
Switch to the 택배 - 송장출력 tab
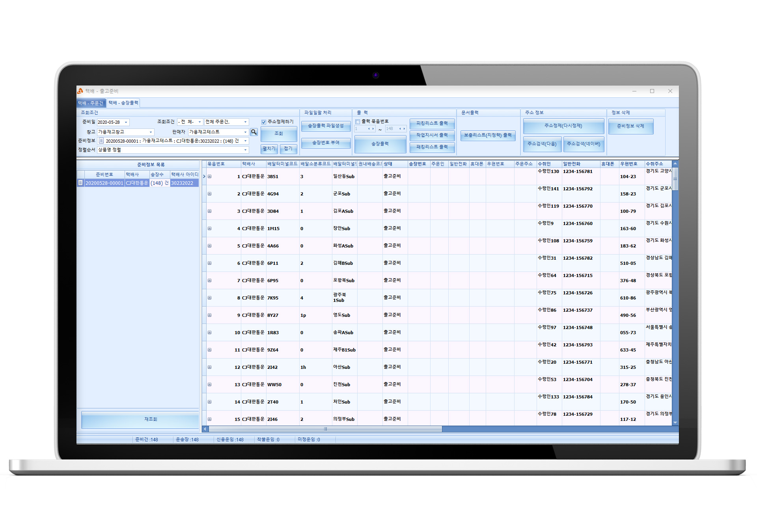[123, 103]
